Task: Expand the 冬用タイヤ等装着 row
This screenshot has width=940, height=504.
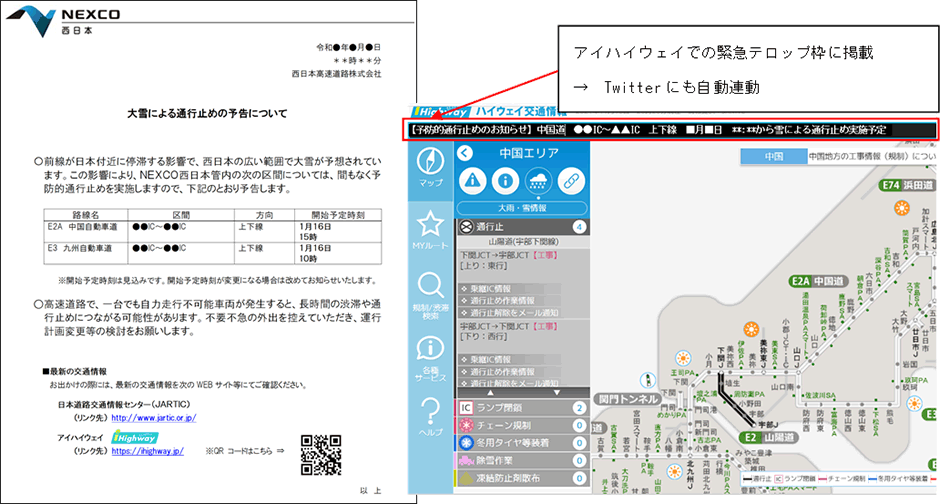Action: point(523,443)
